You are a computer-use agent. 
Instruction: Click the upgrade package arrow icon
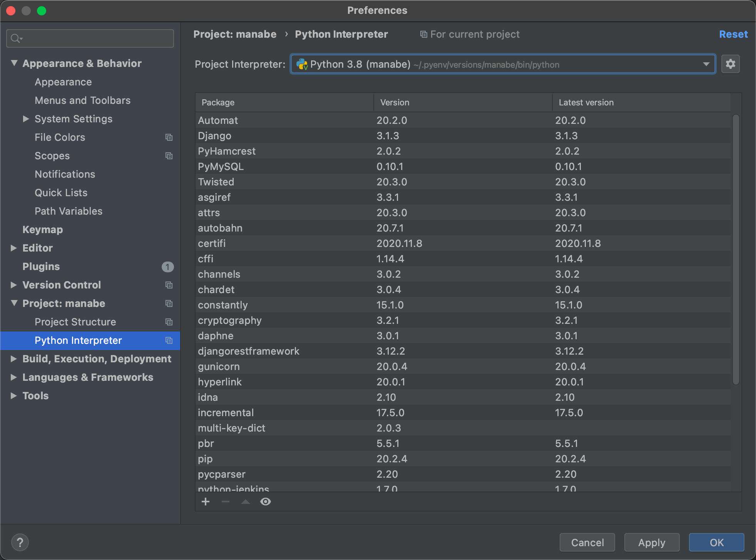(x=246, y=502)
